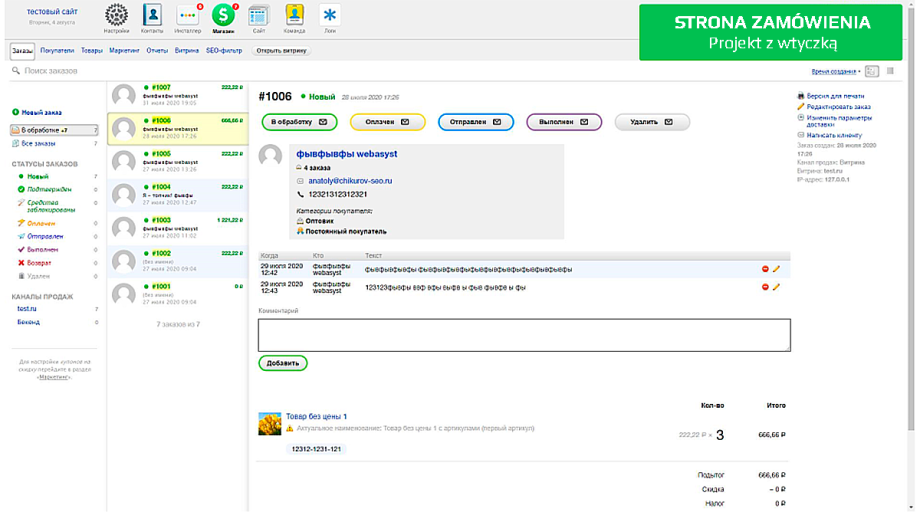Switch to table list view icon
The width and height of the screenshot is (920, 512).
coord(888,72)
